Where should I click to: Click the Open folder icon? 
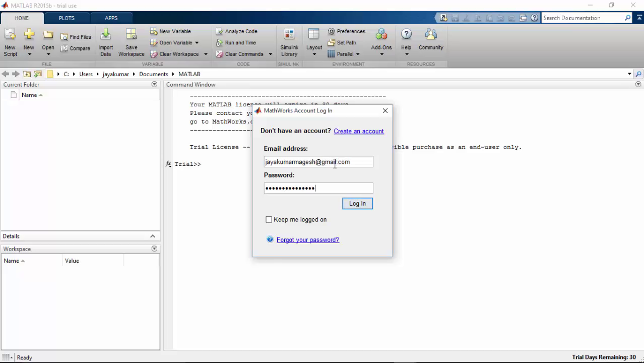coord(48,35)
